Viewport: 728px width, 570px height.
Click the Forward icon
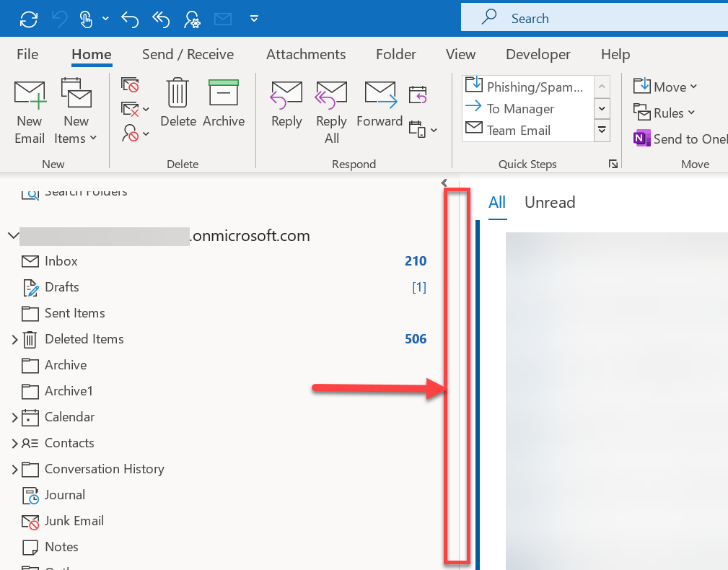380,108
